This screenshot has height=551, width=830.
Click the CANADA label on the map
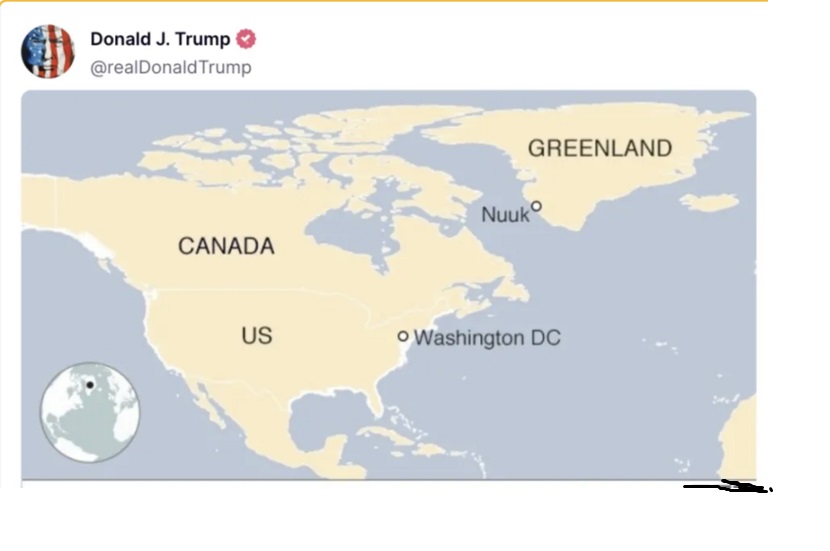226,246
